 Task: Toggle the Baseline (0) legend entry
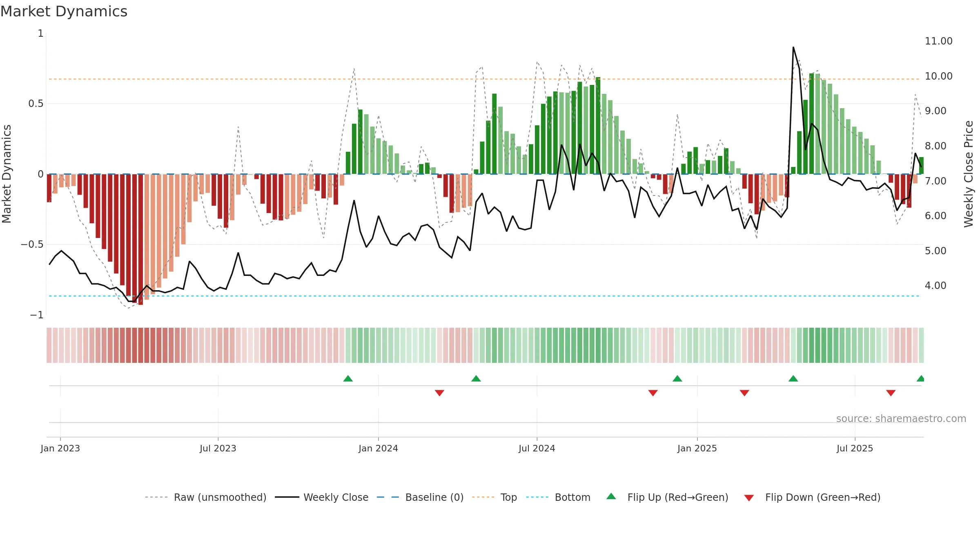tap(420, 497)
